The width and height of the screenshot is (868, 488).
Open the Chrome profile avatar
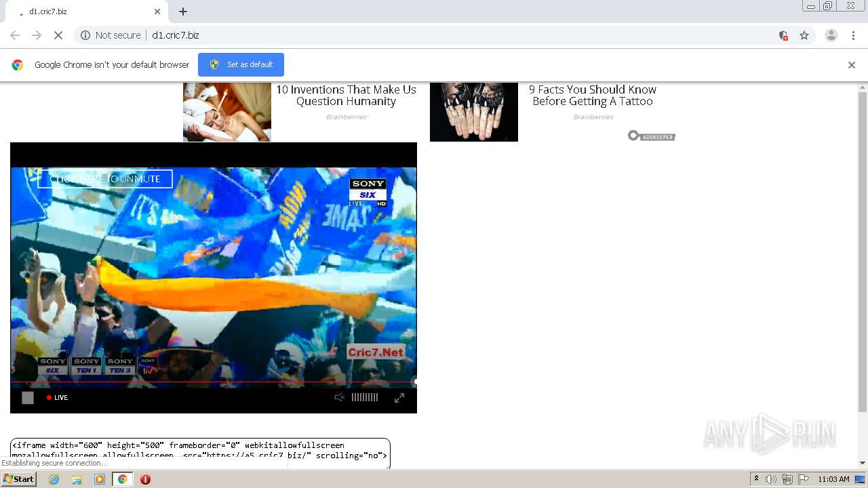831,35
